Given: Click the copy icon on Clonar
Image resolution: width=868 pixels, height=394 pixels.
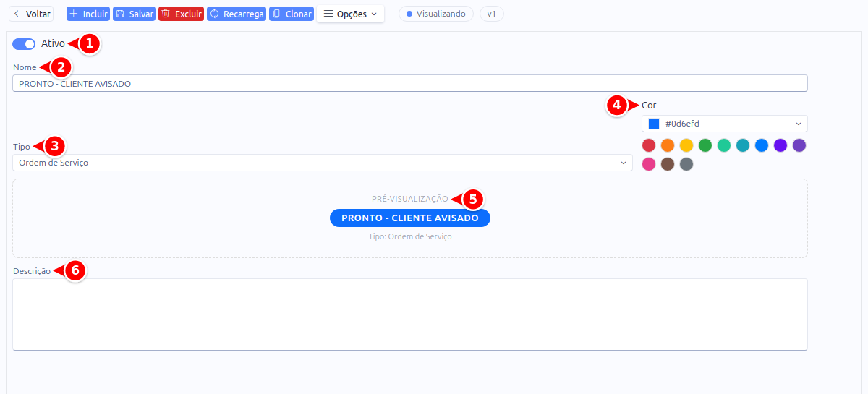Looking at the screenshot, I should point(276,14).
